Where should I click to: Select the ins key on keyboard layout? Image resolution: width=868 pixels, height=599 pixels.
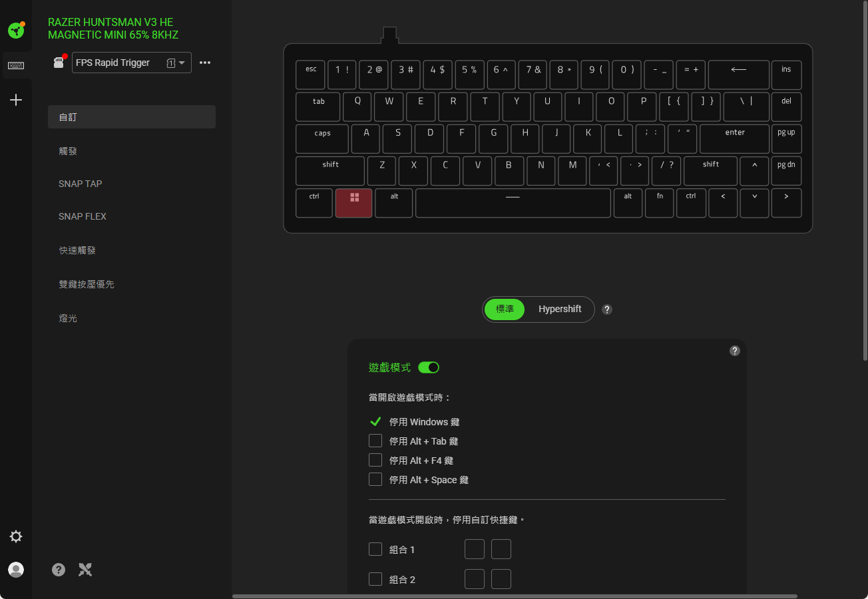click(x=786, y=75)
